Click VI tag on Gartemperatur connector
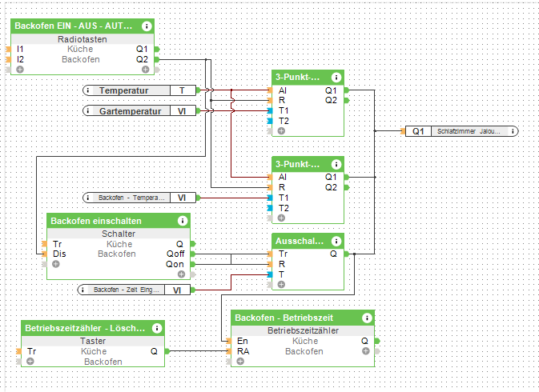 pyautogui.click(x=183, y=111)
